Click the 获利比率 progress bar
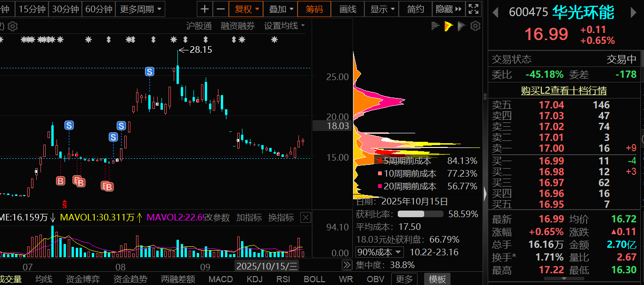644x285 pixels. 420,214
